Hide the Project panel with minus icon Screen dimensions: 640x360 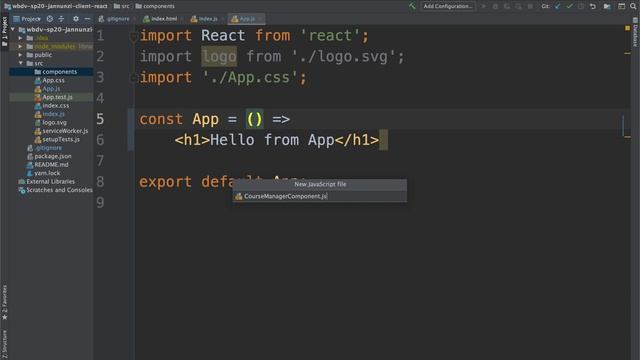click(87, 19)
